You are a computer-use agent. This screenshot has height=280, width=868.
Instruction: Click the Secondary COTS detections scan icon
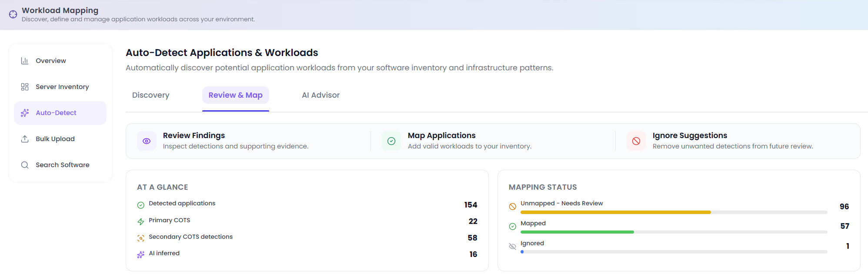[x=141, y=238]
